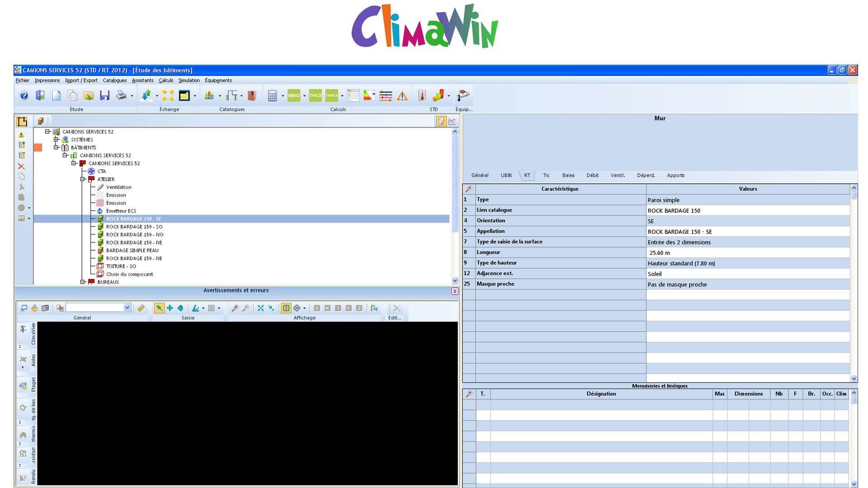The height and width of the screenshot is (488, 868).
Task: Open the Apports tab
Action: point(675,175)
